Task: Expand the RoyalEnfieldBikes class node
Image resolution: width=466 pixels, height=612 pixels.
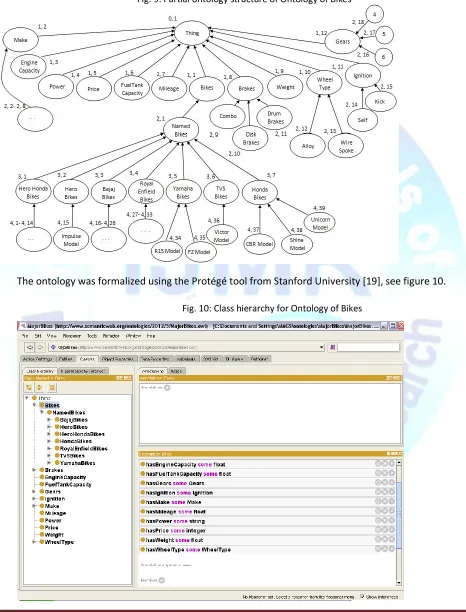Action: click(x=49, y=448)
